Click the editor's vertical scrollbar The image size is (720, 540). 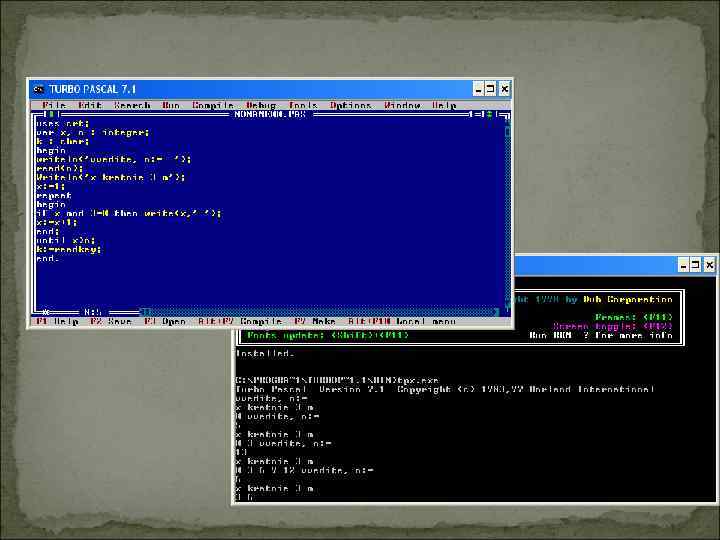[507, 214]
